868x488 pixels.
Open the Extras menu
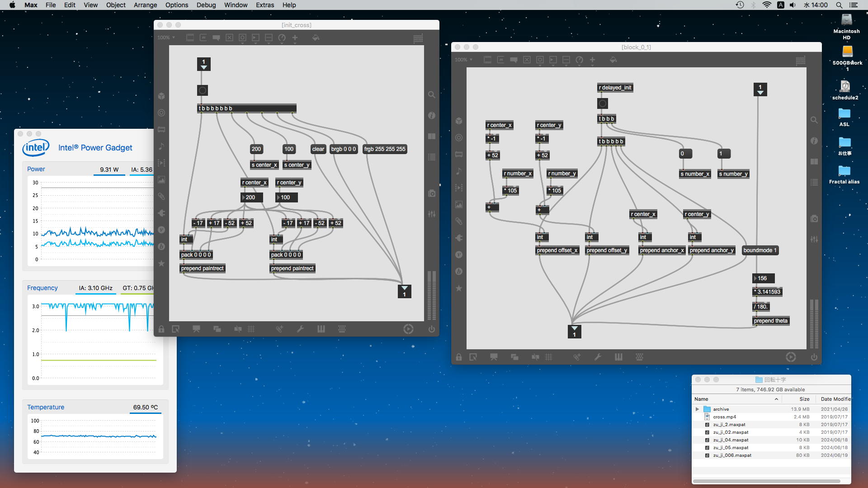pos(264,5)
